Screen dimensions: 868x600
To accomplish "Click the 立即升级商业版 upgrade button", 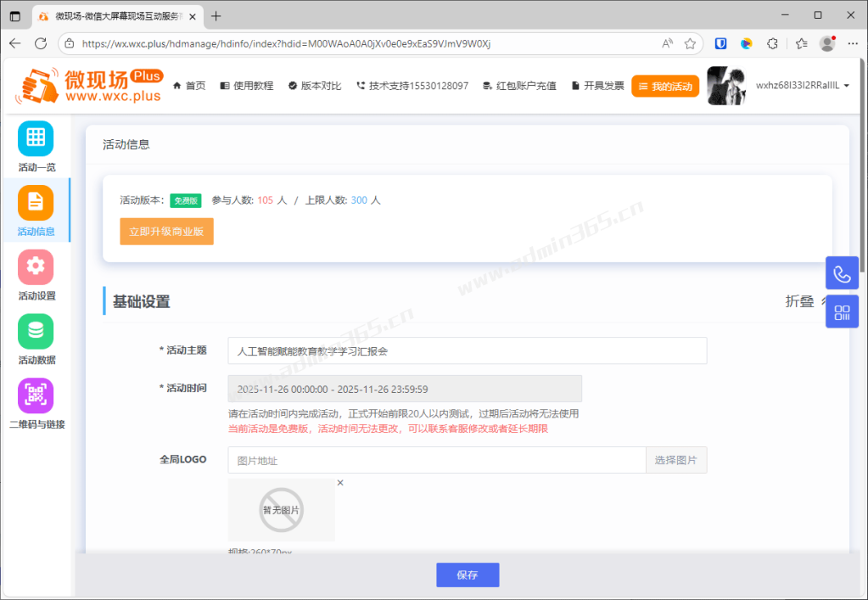I will point(166,231).
